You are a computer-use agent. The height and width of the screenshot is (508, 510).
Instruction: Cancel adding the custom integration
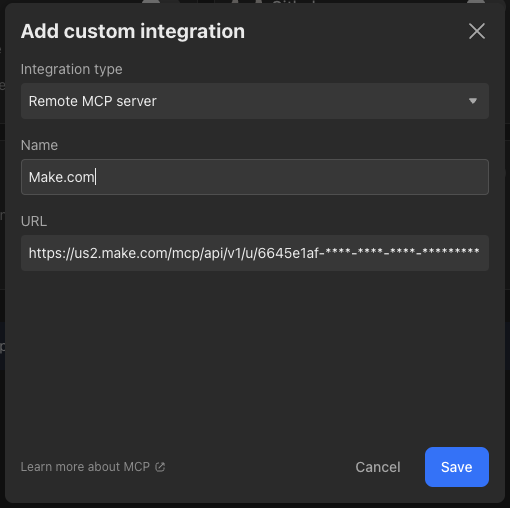(x=378, y=467)
